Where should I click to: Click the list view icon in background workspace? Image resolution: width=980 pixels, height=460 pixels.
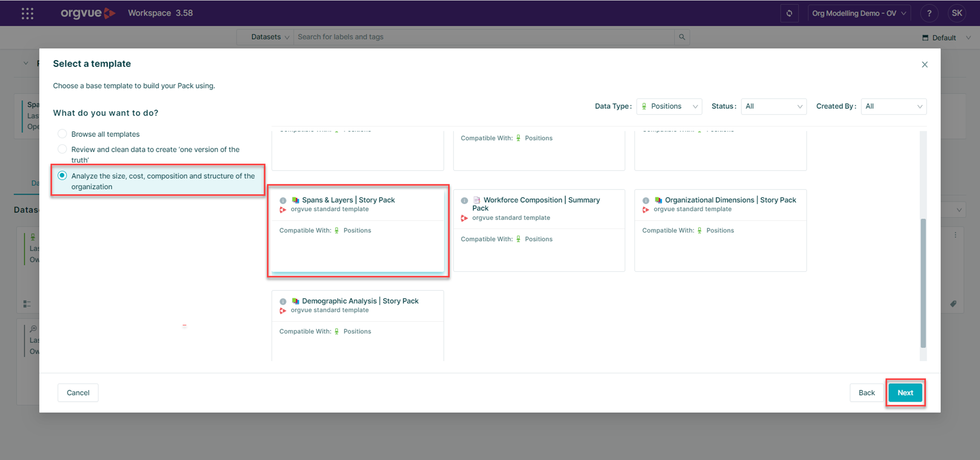click(x=27, y=304)
